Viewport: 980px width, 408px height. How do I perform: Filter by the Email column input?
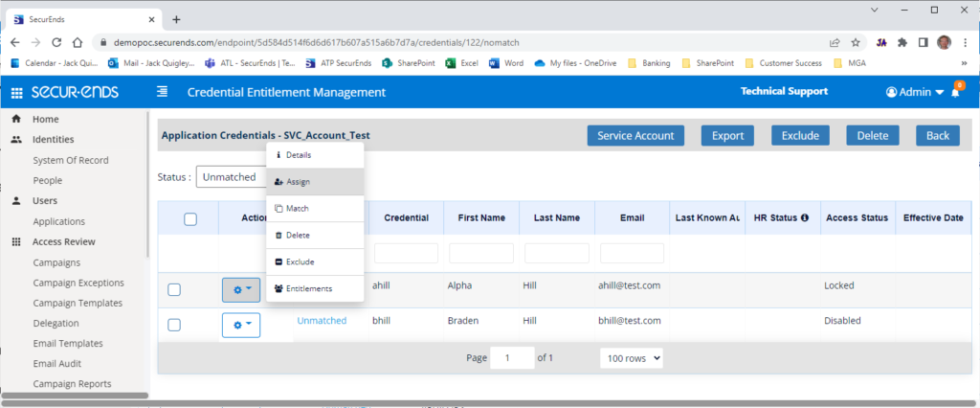(632, 253)
